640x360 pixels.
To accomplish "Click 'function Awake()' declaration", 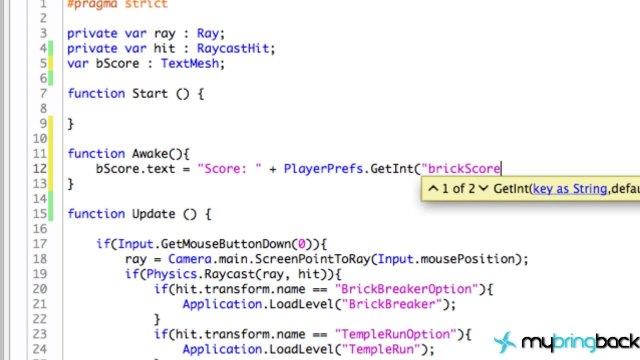I will 125,153.
